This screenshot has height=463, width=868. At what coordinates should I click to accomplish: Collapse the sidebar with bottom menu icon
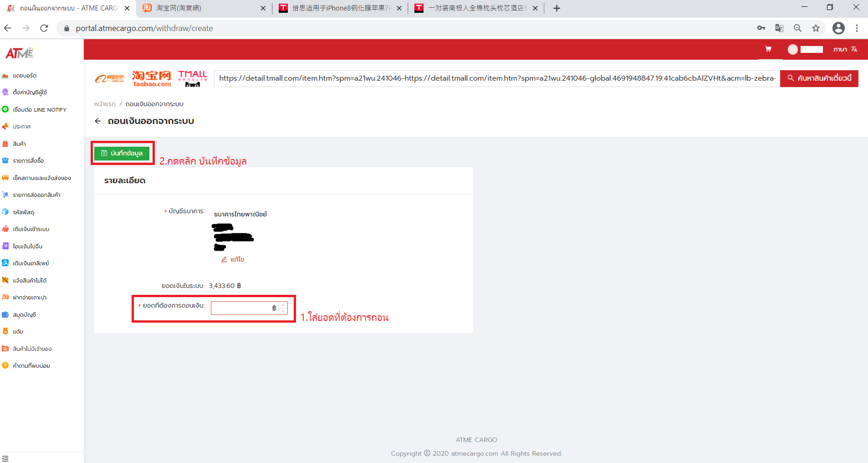[x=5, y=458]
